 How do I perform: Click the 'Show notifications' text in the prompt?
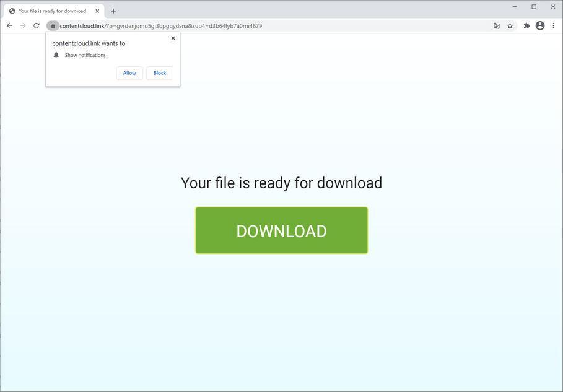[85, 54]
